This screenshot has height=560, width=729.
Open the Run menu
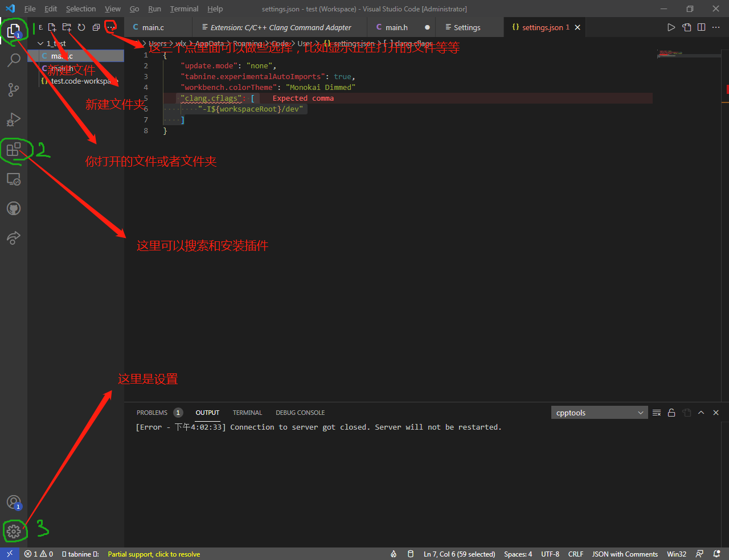(154, 9)
